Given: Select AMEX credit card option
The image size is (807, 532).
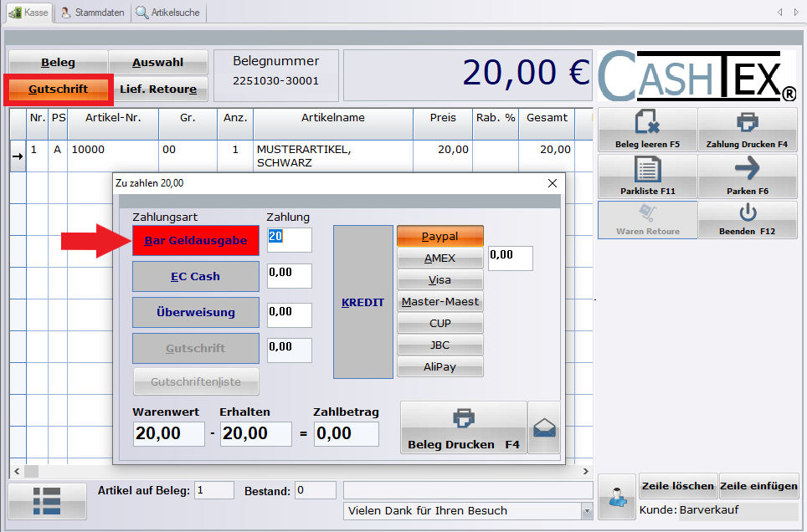Looking at the screenshot, I should pos(440,258).
